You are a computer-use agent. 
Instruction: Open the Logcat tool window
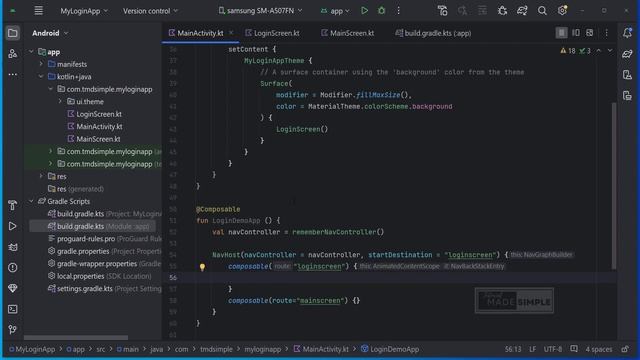pos(13,247)
